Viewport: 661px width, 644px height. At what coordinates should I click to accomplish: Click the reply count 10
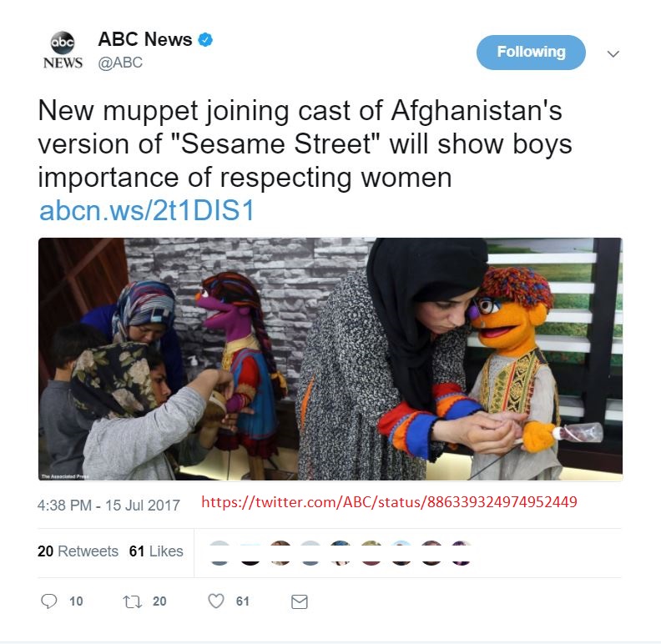click(76, 601)
